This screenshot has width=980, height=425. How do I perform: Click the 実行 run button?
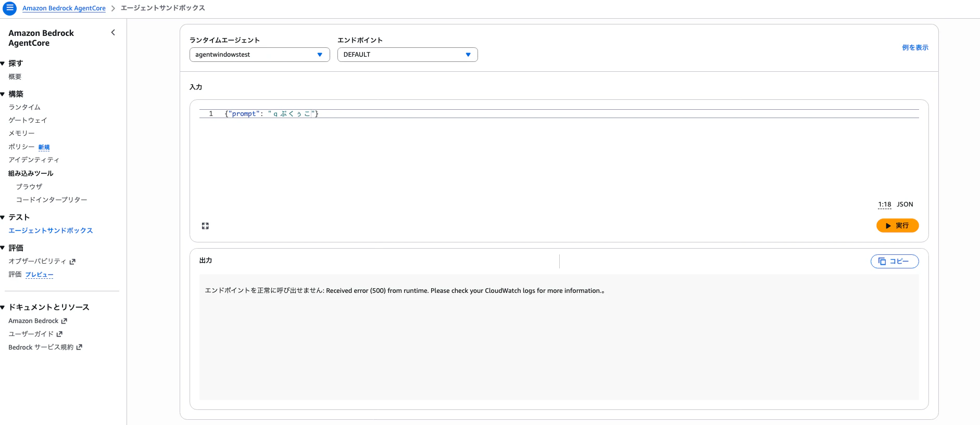pyautogui.click(x=897, y=226)
